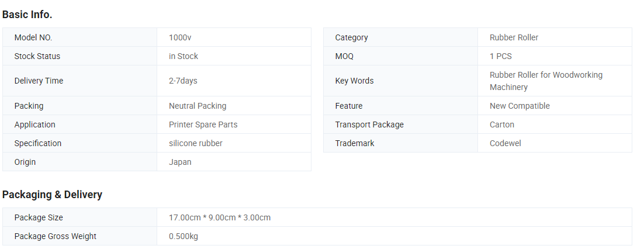Click the Key Words value text
This screenshot has height=249, width=644.
(x=546, y=81)
